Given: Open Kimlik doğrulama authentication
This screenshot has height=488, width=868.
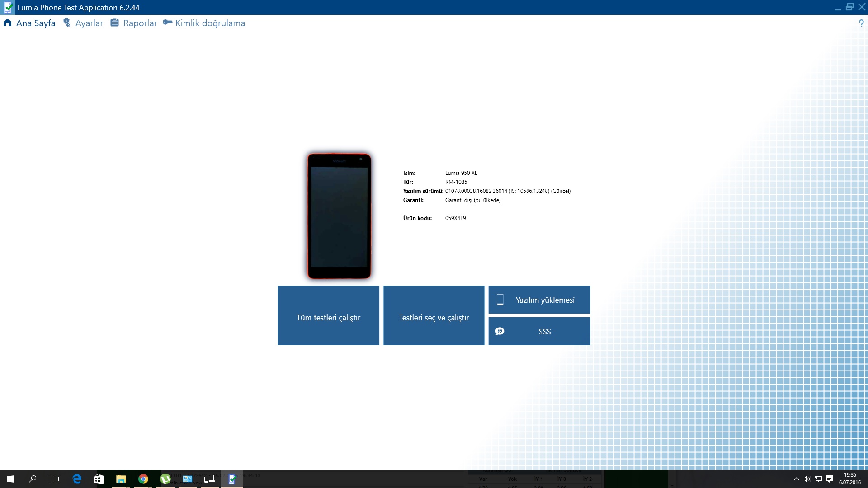Looking at the screenshot, I should 210,23.
